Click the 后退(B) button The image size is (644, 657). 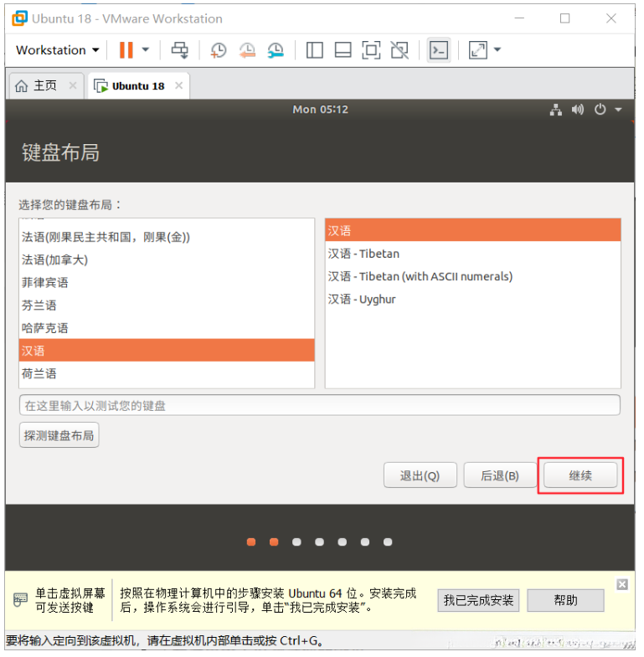pyautogui.click(x=500, y=475)
